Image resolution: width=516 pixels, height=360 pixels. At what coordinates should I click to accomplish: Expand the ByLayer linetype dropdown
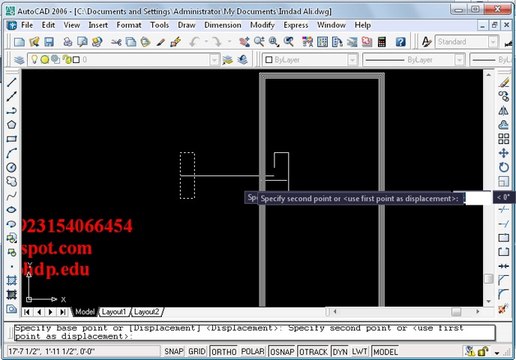(x=459, y=60)
